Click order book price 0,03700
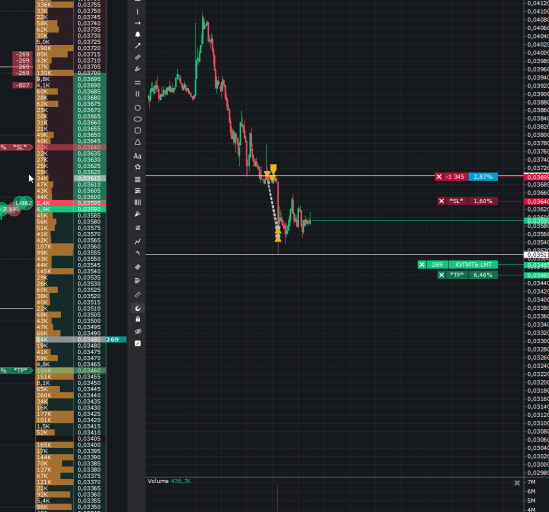The image size is (549, 512). click(x=89, y=73)
